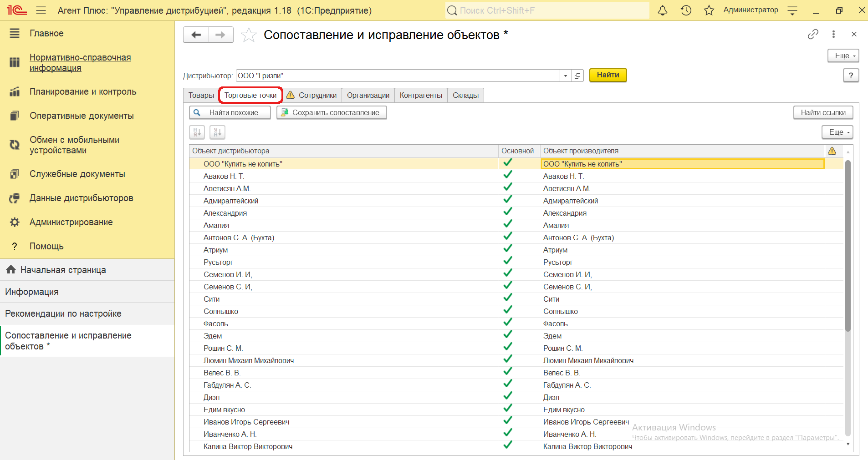Add form to favorites star icon
The height and width of the screenshot is (460, 868).
pos(249,35)
